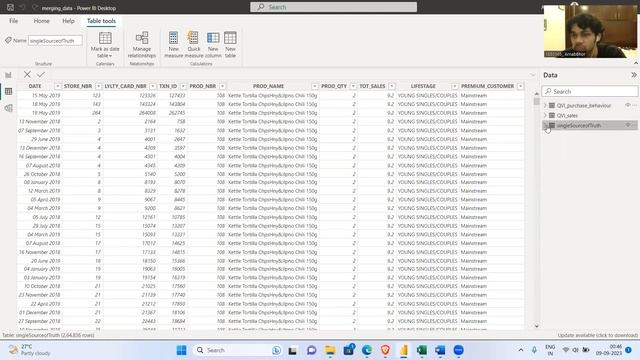This screenshot has height=360, width=640.
Task: Open the PREMIUM_CUSTOMER column filter dropdown
Action: (520, 86)
